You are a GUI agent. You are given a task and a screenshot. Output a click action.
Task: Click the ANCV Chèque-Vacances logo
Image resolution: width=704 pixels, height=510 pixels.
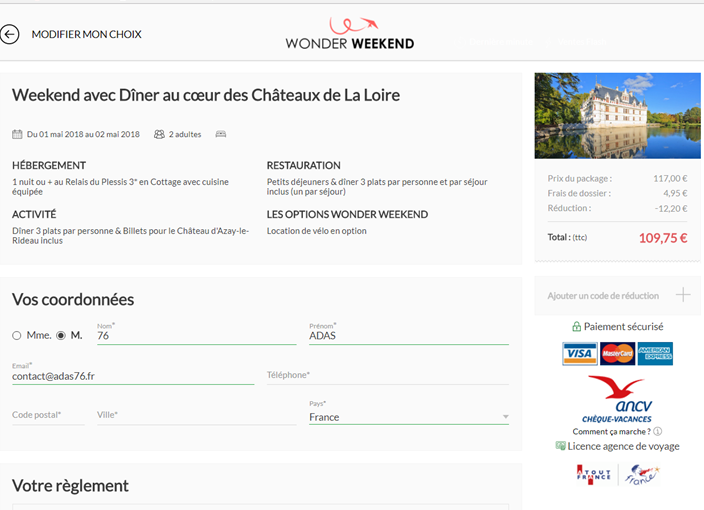click(617, 399)
